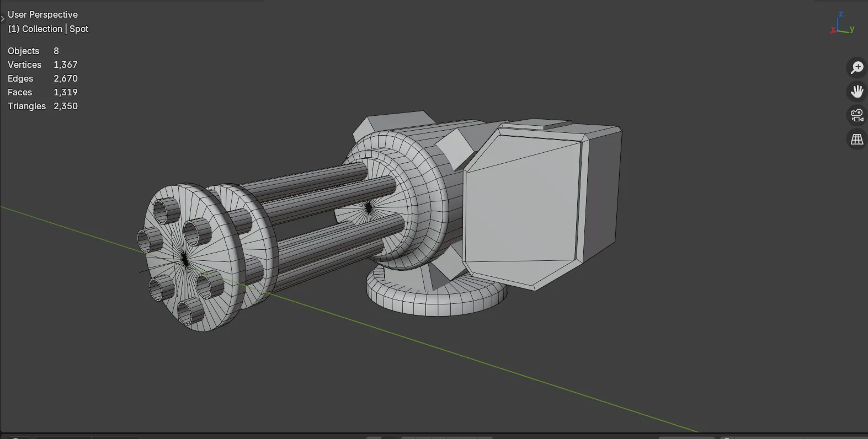This screenshot has width=868, height=439.
Task: Click the green Y axis on the gizmo
Action: [x=852, y=29]
